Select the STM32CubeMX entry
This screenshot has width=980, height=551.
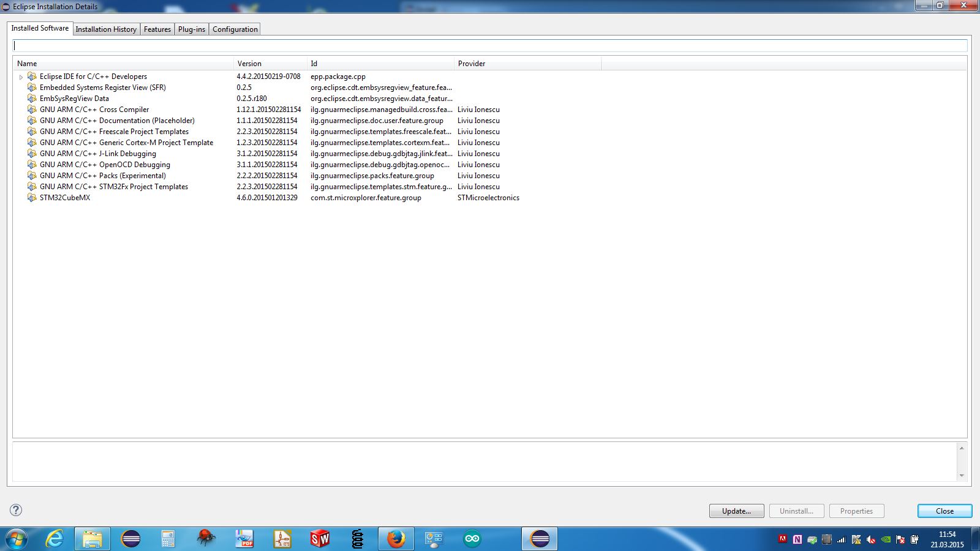(65, 198)
